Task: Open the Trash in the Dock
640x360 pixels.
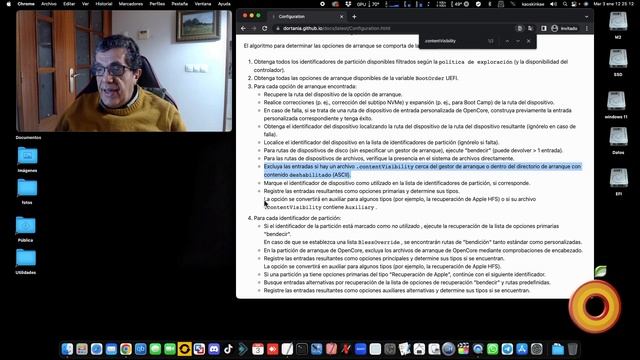Action: 573,349
